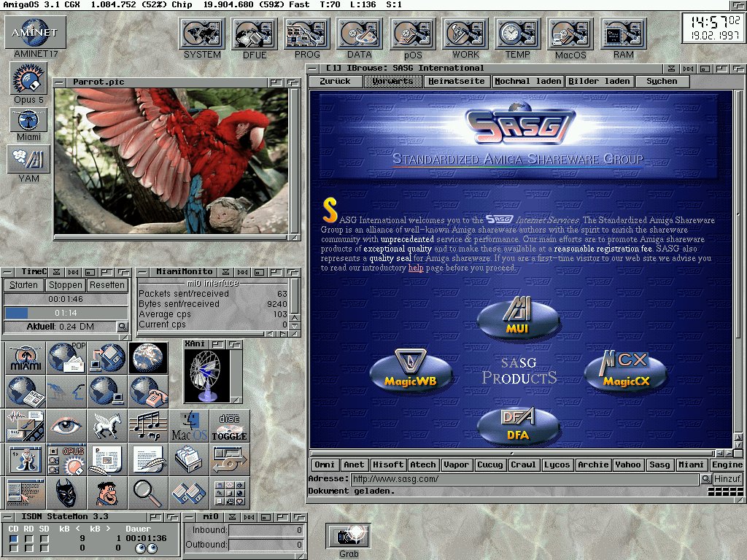Viewport: 747px width, 560px height.
Task: Click the Zurück button in IBrowse
Action: [x=334, y=81]
